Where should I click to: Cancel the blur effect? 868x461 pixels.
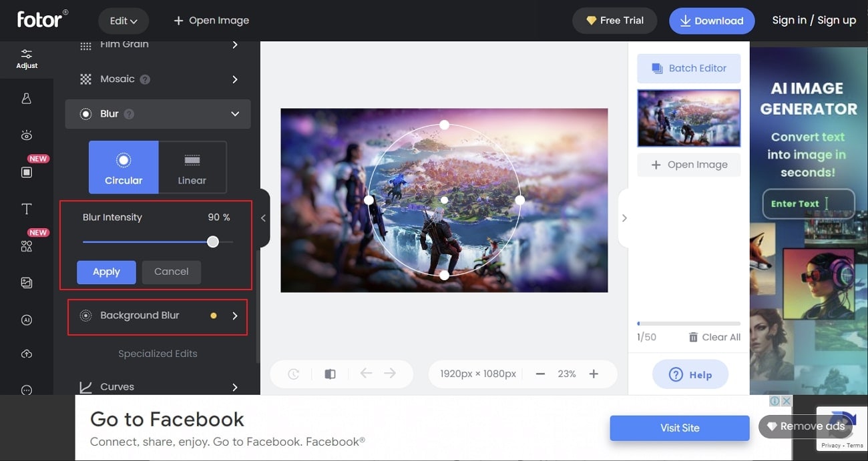(x=172, y=272)
